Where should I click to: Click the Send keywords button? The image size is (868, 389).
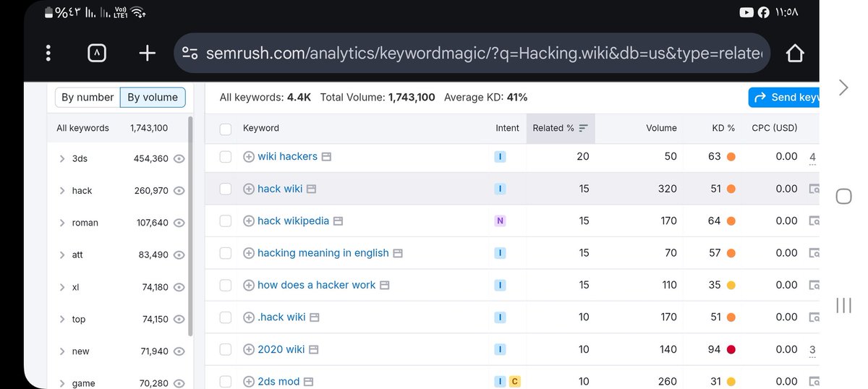pos(784,98)
